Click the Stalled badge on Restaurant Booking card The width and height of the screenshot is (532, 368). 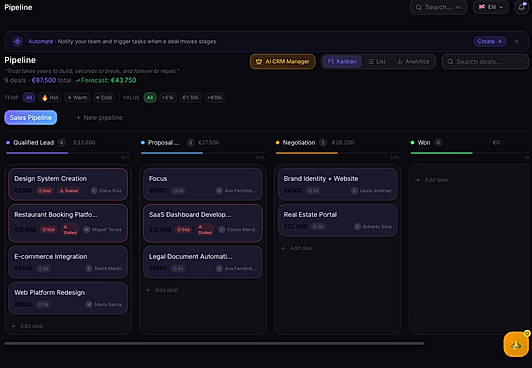tap(70, 230)
